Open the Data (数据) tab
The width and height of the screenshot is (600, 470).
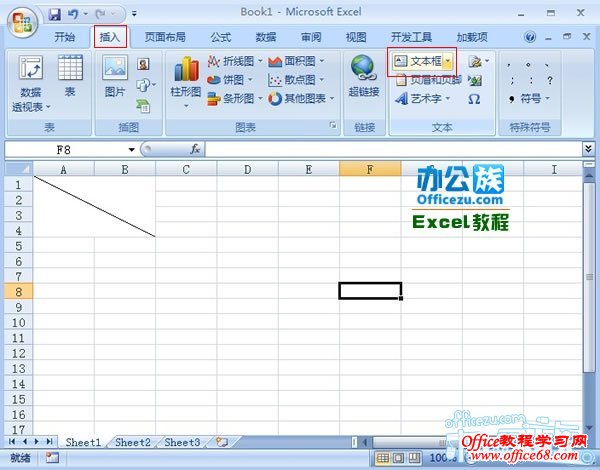pos(266,37)
